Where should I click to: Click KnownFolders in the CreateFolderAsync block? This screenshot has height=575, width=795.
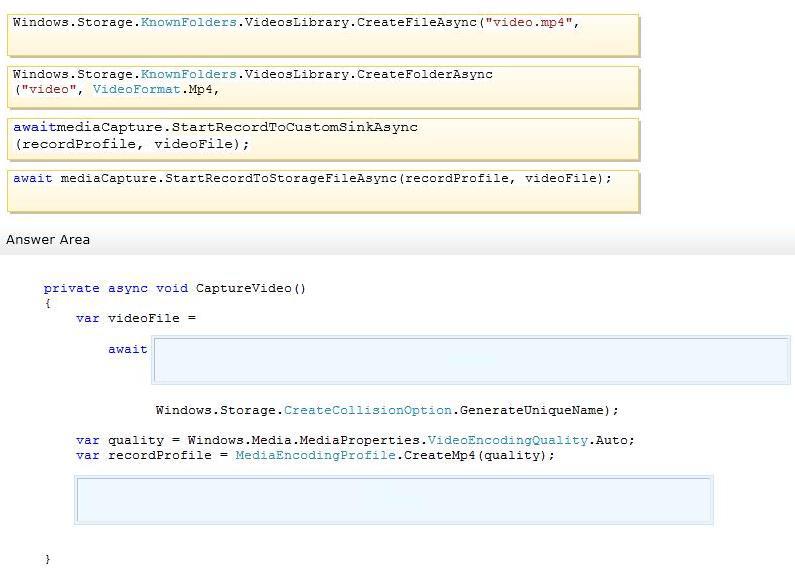point(189,75)
